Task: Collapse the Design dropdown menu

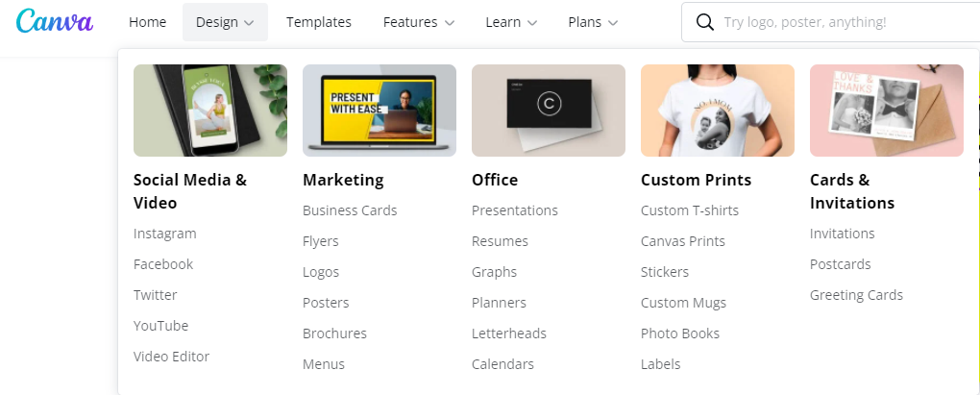Action: 225,22
